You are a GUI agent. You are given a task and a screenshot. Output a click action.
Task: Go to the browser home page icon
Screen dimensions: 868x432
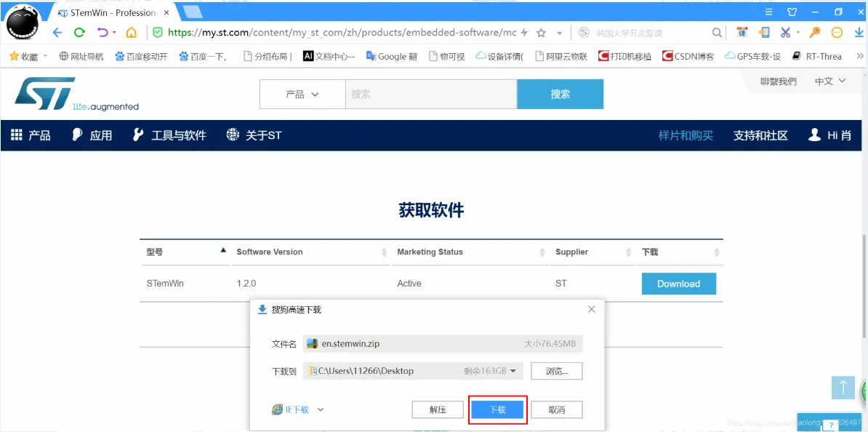[131, 33]
